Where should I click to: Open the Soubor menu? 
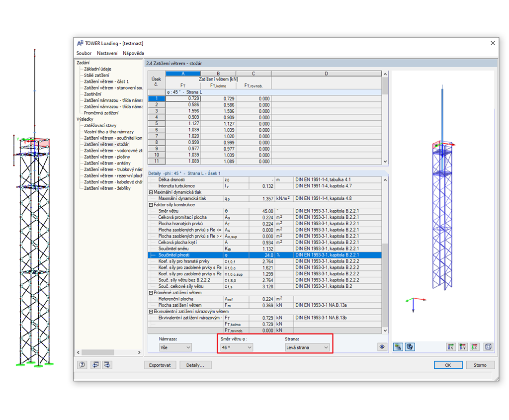tap(84, 53)
